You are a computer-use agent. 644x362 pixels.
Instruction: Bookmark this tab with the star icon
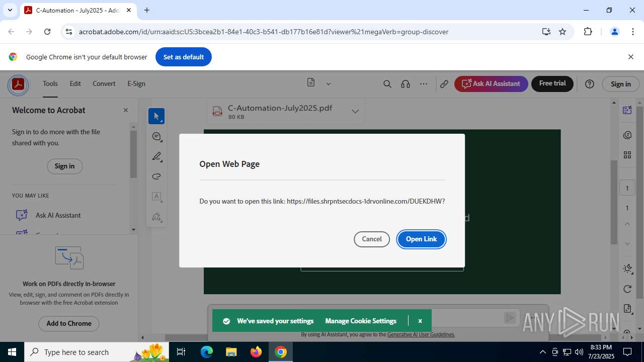[562, 32]
